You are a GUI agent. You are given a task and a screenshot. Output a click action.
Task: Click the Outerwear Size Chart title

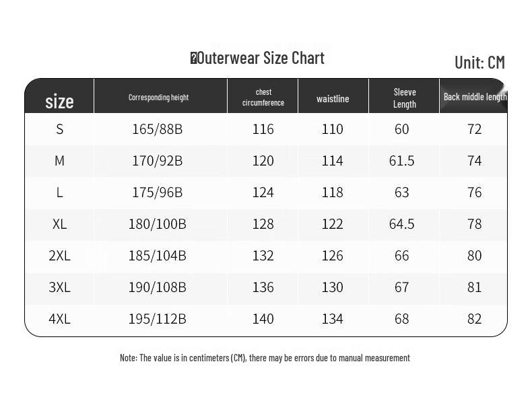click(259, 59)
